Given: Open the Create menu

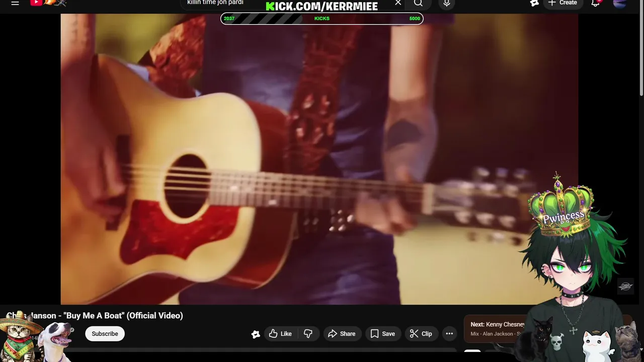Looking at the screenshot, I should (562, 3).
